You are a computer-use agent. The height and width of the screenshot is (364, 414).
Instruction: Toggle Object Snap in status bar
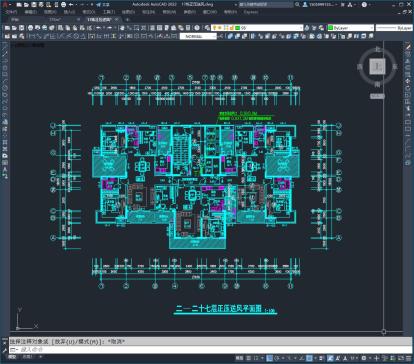click(309, 358)
